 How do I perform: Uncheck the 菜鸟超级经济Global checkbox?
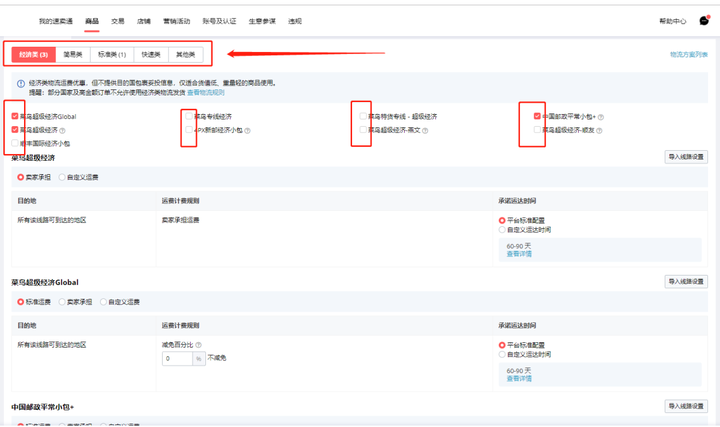pyautogui.click(x=15, y=116)
